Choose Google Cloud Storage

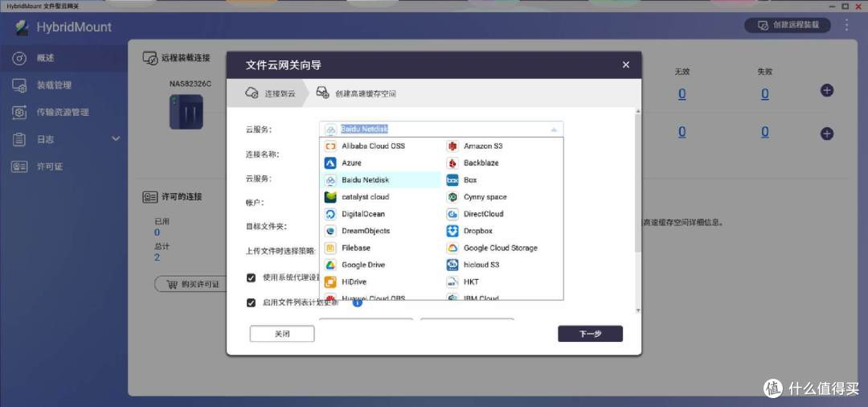(x=502, y=248)
